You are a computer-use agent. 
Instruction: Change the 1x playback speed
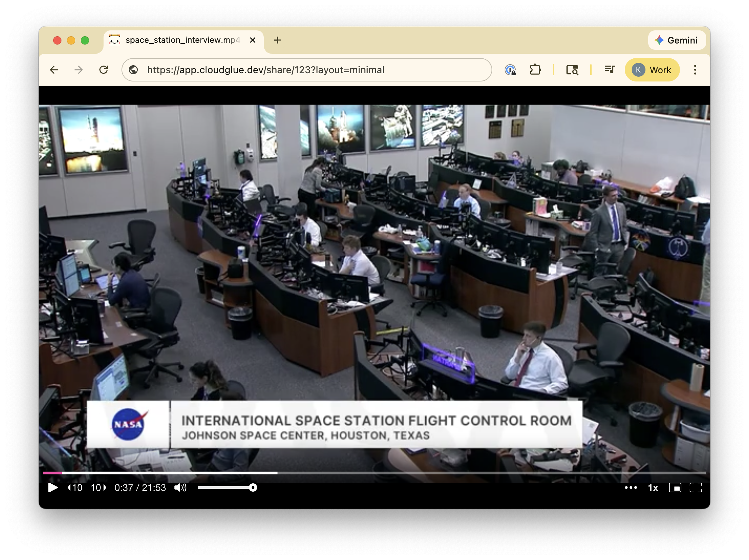point(653,487)
